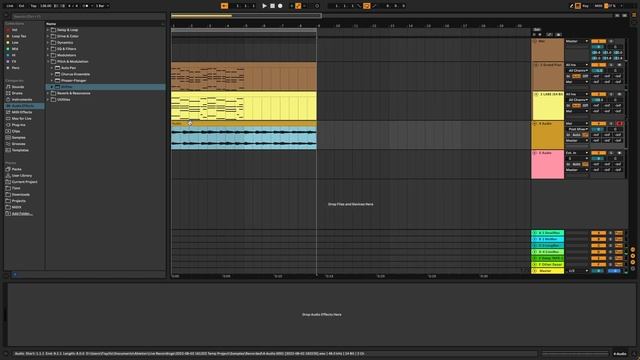Expand the Drive & Color folder
This screenshot has width=640, height=360.
48,36
